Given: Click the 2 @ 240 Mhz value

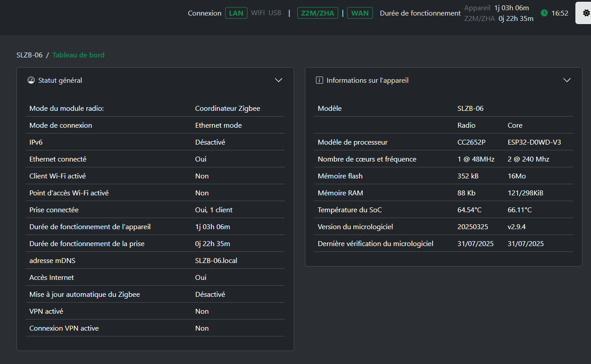Looking at the screenshot, I should tap(529, 159).
